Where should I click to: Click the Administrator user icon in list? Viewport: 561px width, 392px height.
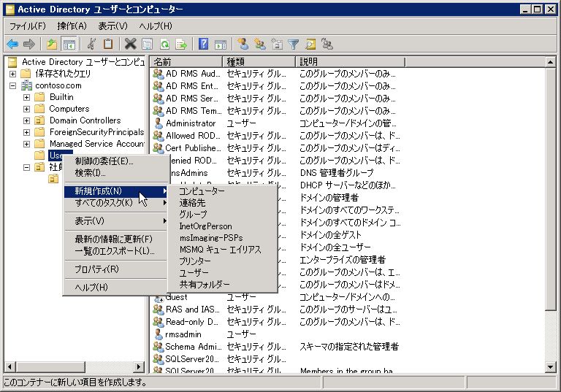159,123
